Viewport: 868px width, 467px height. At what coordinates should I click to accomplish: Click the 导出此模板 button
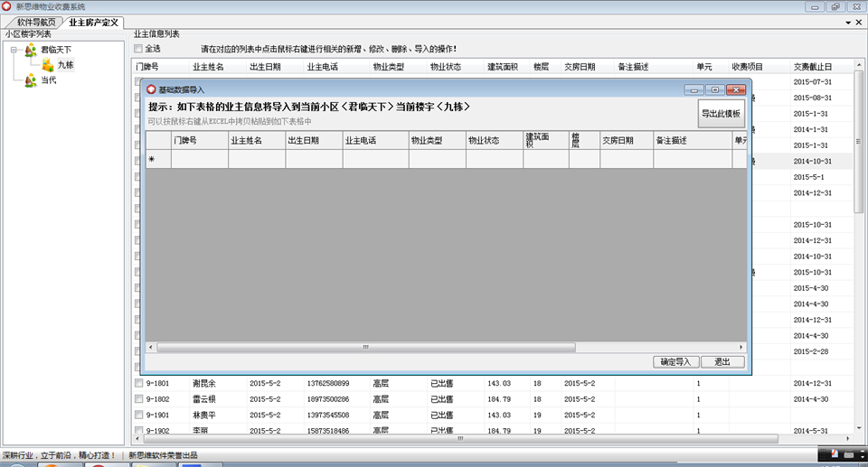pyautogui.click(x=721, y=114)
